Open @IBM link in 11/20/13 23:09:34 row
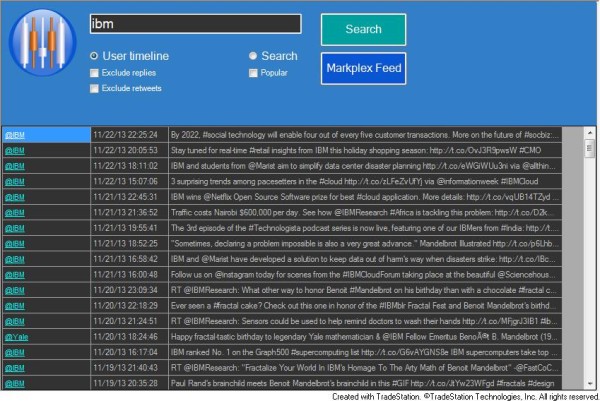Image resolution: width=600 pixels, height=401 pixels. (x=15, y=290)
